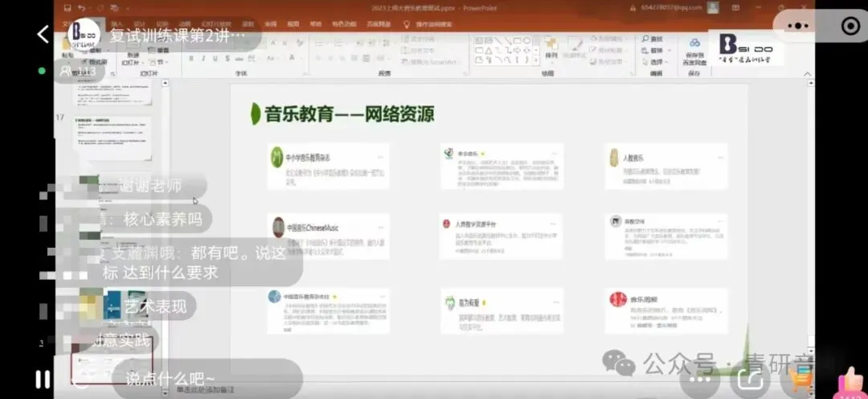The width and height of the screenshot is (868, 399).
Task: Tap the 艺术表现 chat message
Action: point(155,306)
